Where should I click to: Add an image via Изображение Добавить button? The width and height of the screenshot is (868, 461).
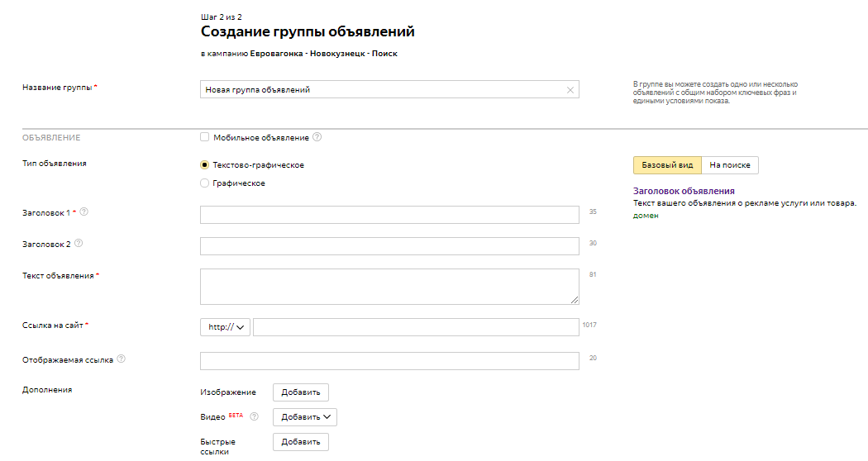[301, 392]
